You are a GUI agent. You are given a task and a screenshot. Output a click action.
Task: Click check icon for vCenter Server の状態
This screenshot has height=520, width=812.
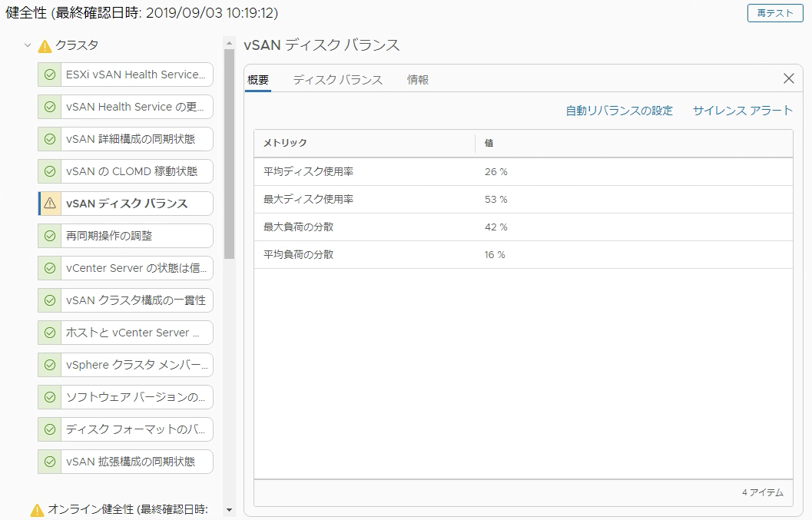(x=50, y=268)
